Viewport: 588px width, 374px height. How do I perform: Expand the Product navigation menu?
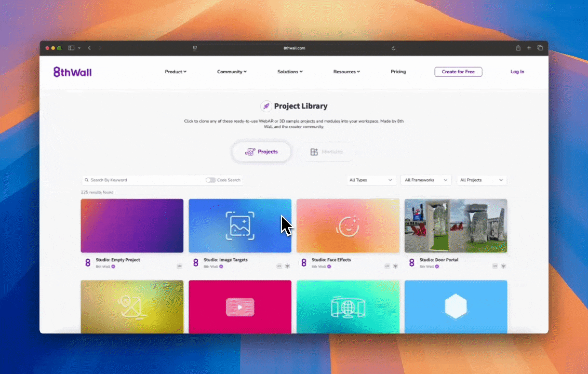coord(176,72)
